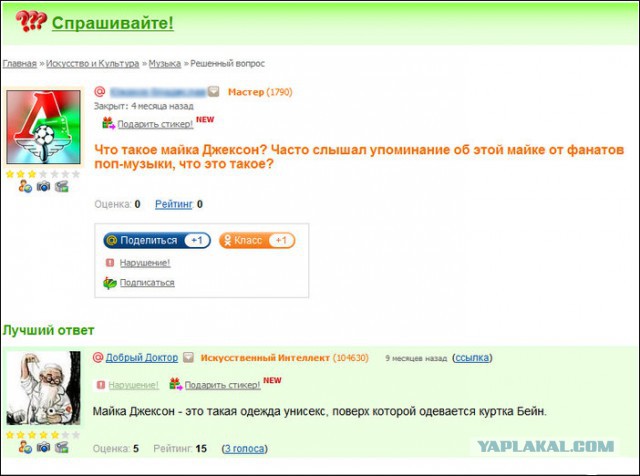The height and width of the screenshot is (476, 640).
Task: Open the Спрашивайте! header link
Action: pyautogui.click(x=113, y=23)
